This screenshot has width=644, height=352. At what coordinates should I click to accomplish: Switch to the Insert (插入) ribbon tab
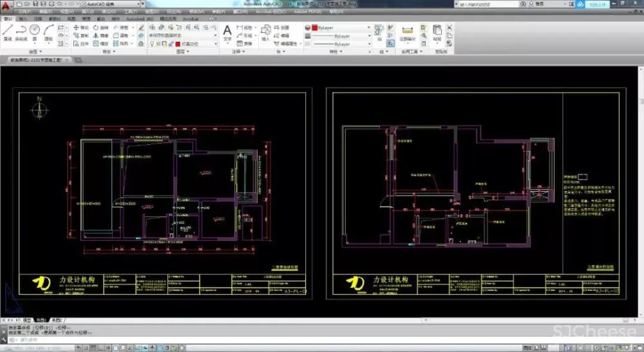21,19
